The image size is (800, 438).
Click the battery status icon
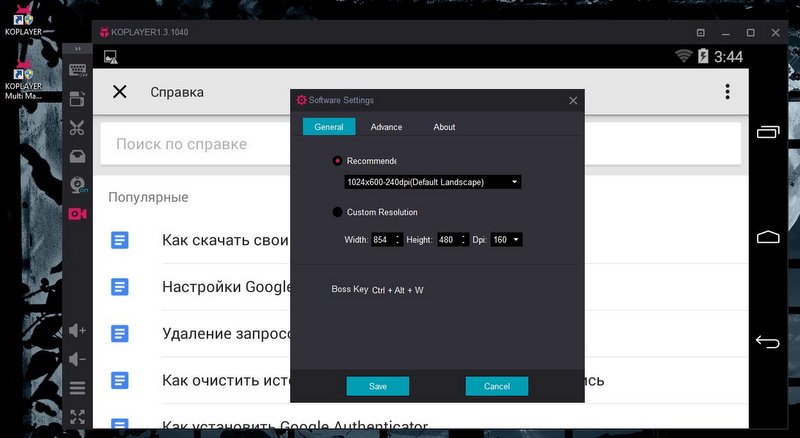703,56
